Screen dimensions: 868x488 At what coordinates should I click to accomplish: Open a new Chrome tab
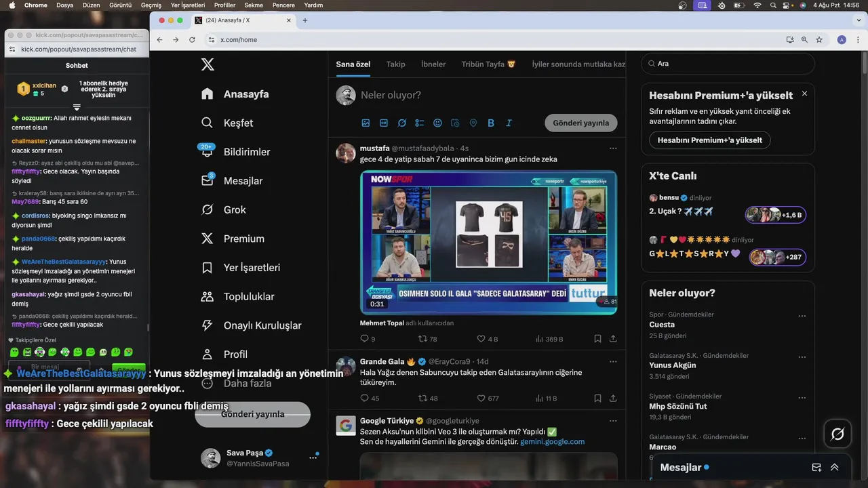click(x=305, y=20)
